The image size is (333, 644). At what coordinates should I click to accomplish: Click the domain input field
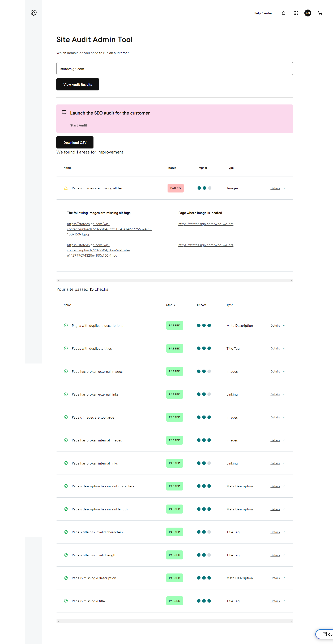pyautogui.click(x=174, y=69)
